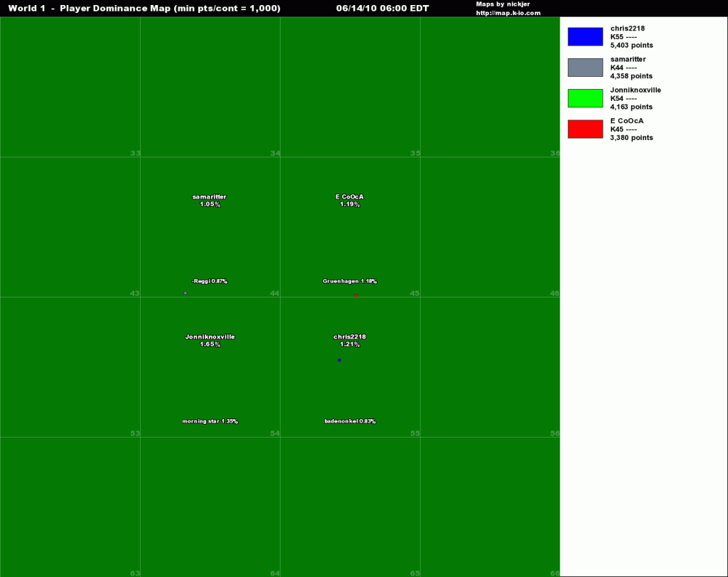Click the continent number 43 grid label
Viewport: 728px width, 577px height.
(134, 293)
